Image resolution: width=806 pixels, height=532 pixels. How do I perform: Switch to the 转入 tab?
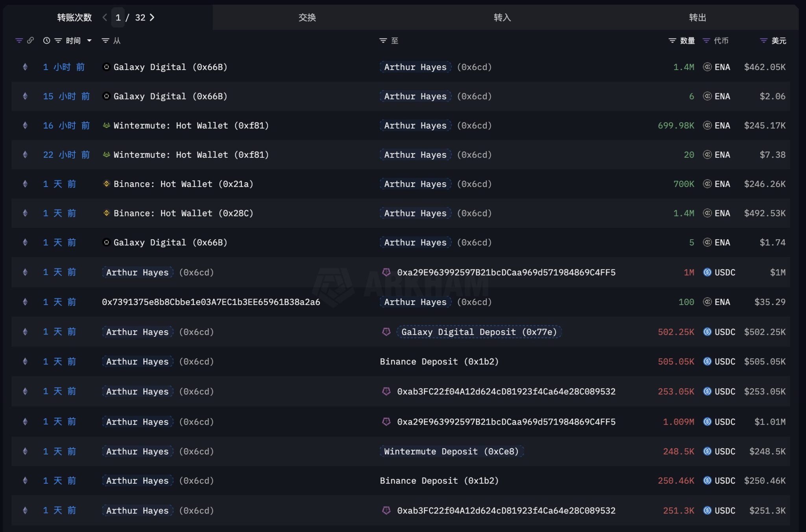[502, 17]
